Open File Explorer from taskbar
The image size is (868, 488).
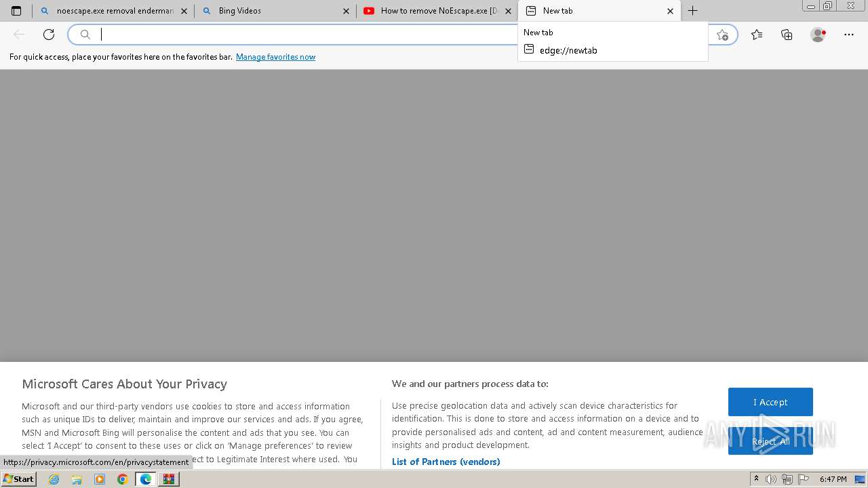pyautogui.click(x=77, y=479)
